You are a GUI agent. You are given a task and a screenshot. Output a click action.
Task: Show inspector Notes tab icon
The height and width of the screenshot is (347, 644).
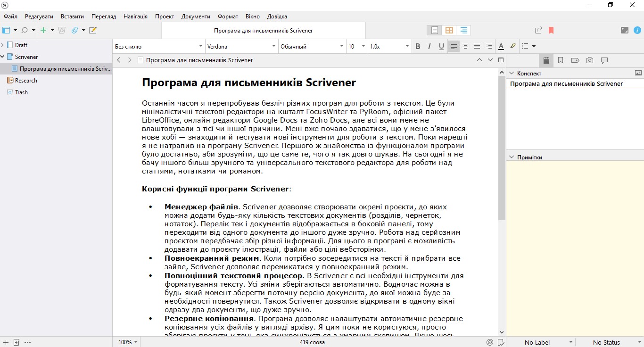click(x=546, y=60)
